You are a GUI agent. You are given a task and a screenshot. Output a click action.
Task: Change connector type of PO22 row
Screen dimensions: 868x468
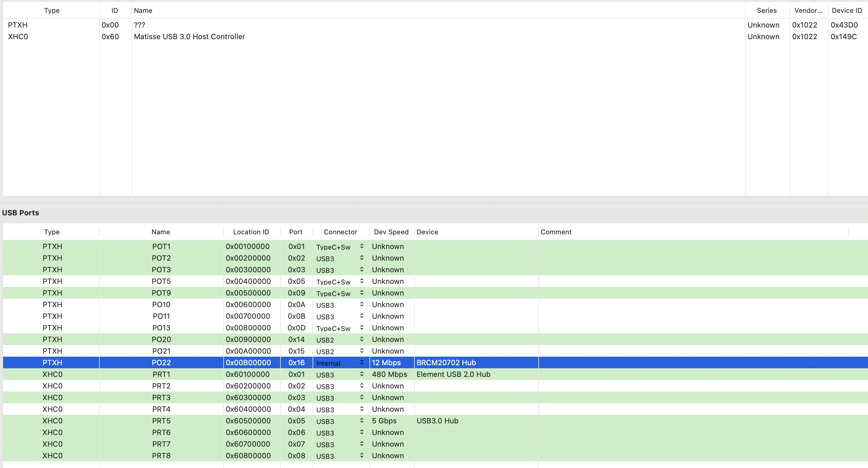coord(362,362)
